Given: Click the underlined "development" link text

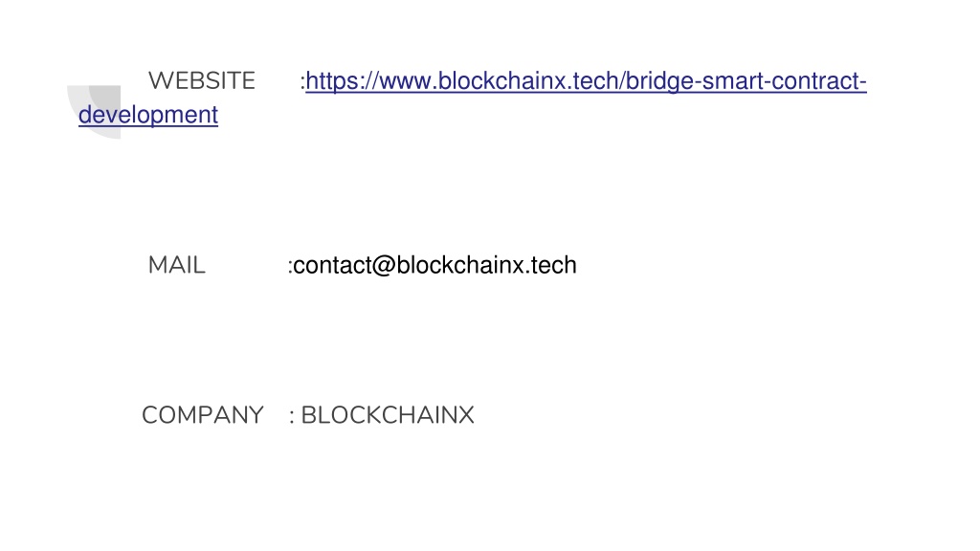Looking at the screenshot, I should pyautogui.click(x=148, y=115).
